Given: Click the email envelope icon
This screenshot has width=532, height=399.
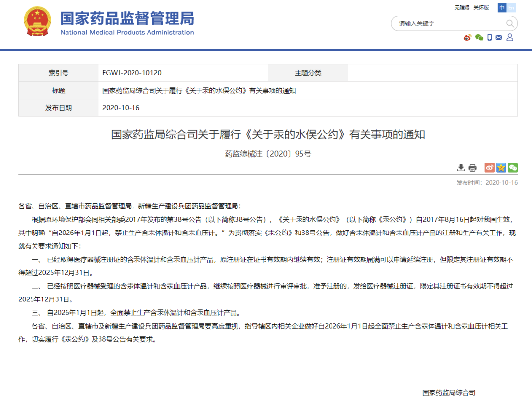Looking at the screenshot, I should tap(499, 38).
